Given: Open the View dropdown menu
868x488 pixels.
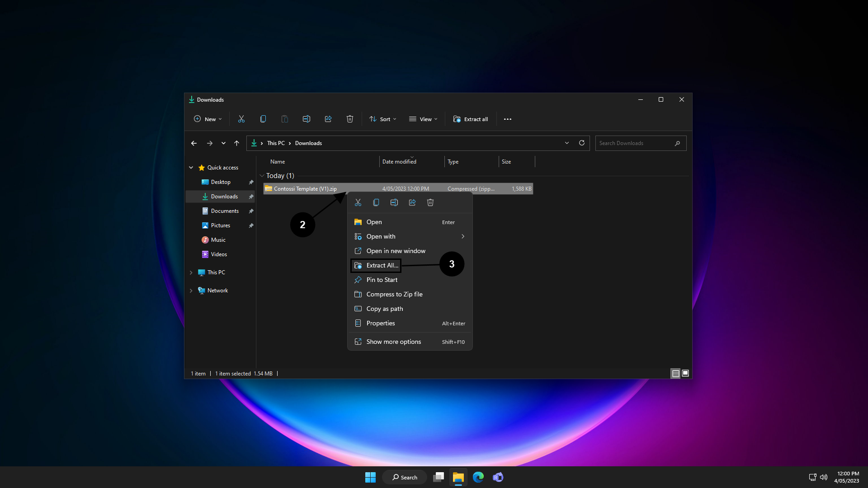Looking at the screenshot, I should 423,119.
